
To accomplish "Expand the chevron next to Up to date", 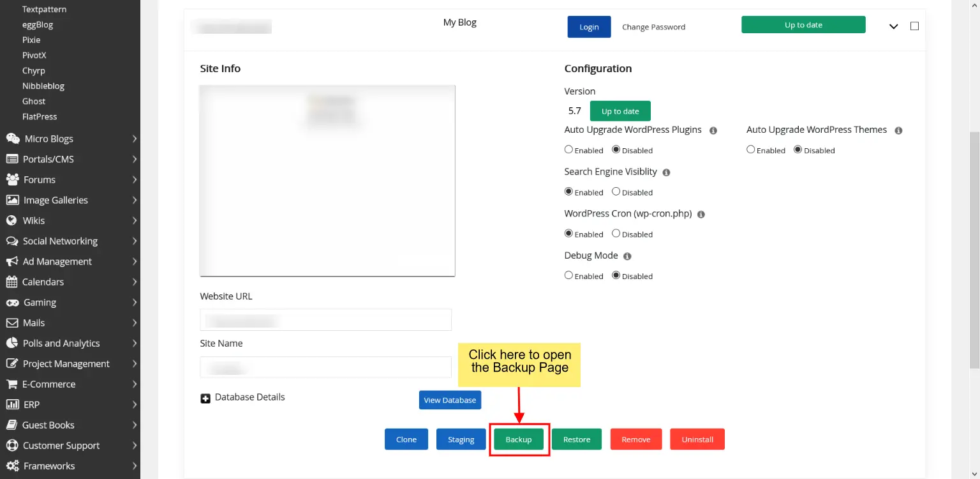I will point(893,27).
